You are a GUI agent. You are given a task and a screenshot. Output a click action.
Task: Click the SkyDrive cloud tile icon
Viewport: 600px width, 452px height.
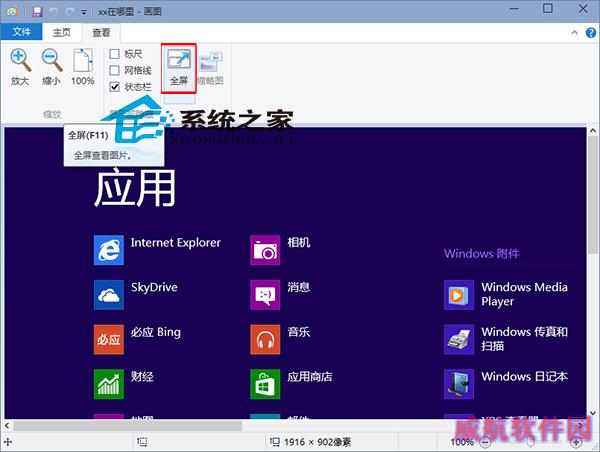click(x=109, y=295)
